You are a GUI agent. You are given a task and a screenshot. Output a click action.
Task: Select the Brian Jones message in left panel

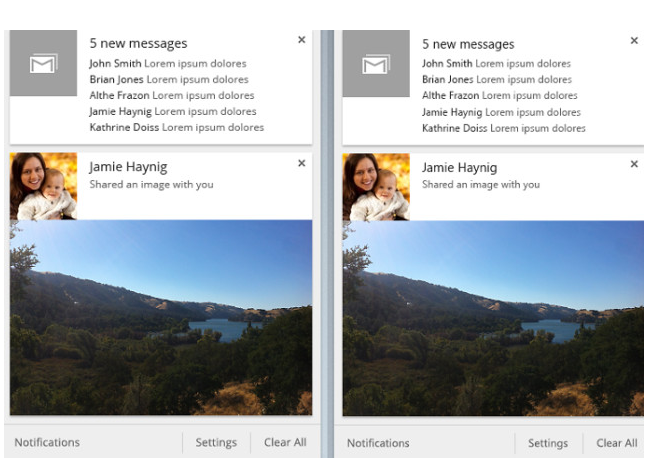169,79
